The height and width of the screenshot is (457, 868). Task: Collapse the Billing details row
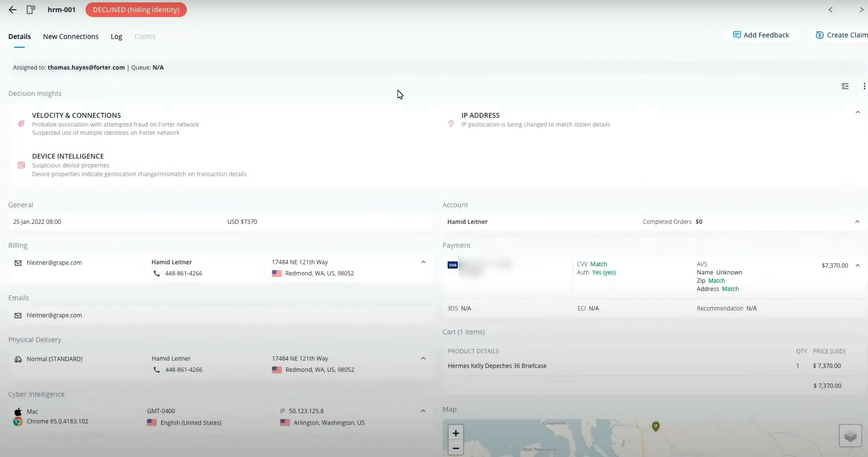pos(423,262)
